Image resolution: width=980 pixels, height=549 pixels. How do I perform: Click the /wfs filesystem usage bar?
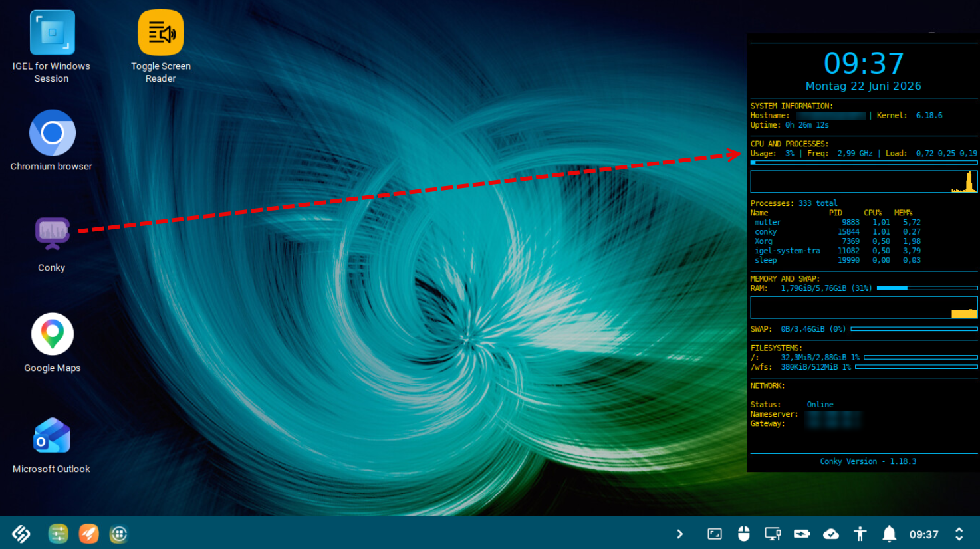(x=916, y=367)
